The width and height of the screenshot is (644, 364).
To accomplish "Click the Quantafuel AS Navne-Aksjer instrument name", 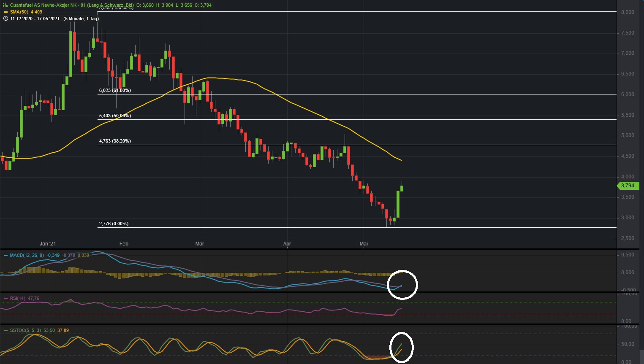I will (x=46, y=5).
